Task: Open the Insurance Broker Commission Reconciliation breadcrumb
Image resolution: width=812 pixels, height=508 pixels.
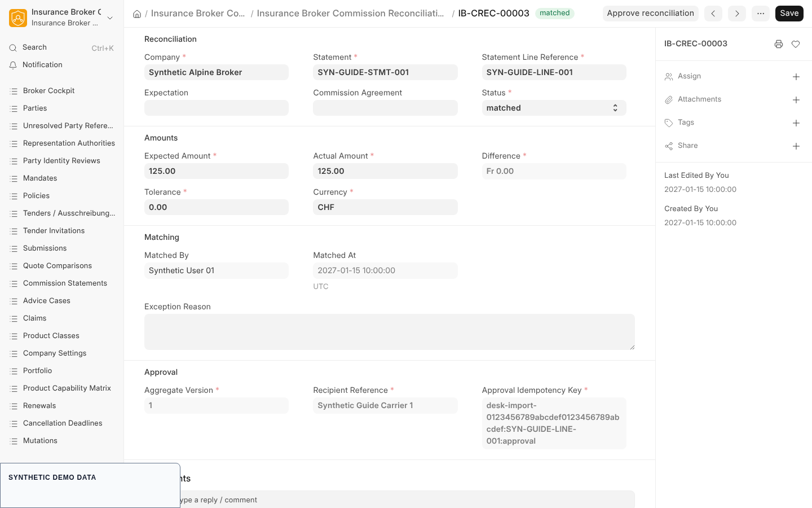Action: 350,14
